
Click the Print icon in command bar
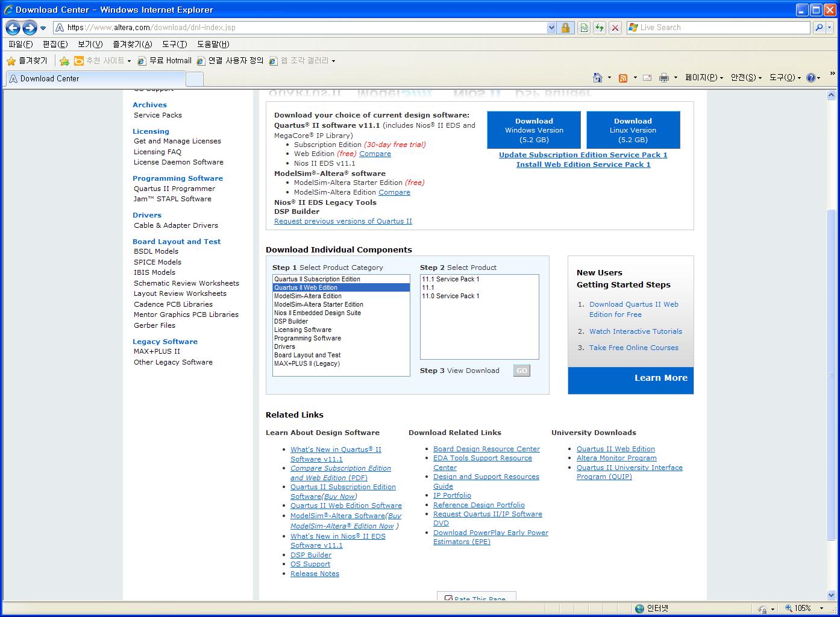pyautogui.click(x=663, y=78)
